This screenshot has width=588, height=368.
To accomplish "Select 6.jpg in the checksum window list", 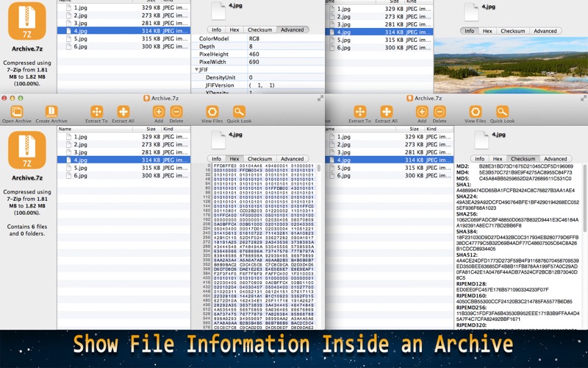I will point(390,175).
